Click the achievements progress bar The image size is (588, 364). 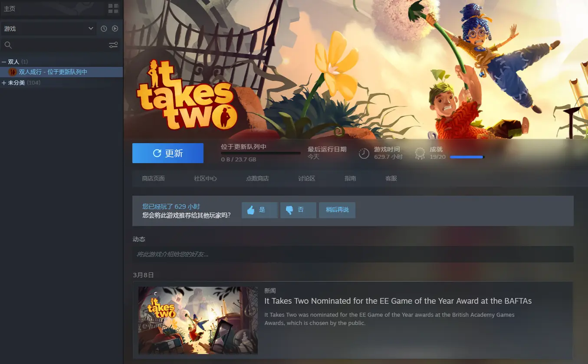coord(467,157)
